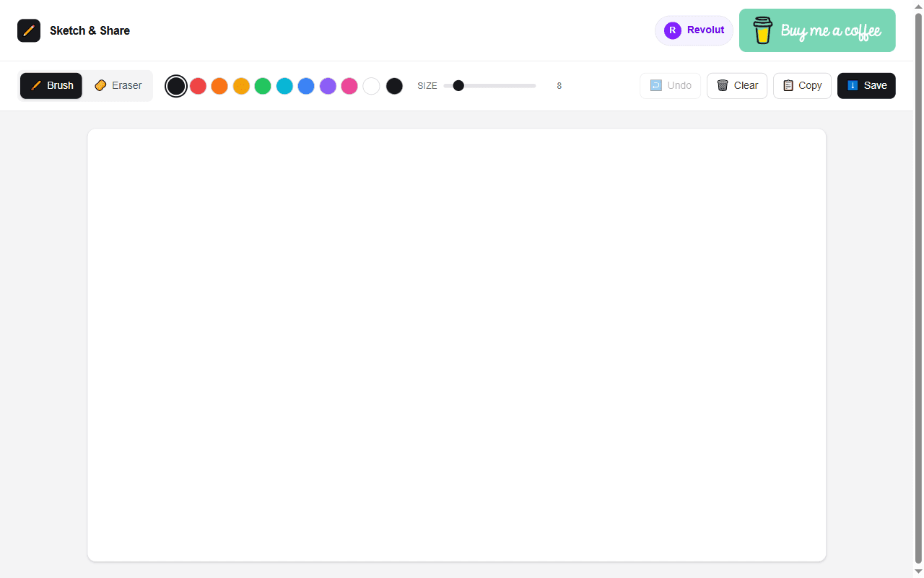Open the Revolut link
The image size is (924, 578).
[x=694, y=30]
